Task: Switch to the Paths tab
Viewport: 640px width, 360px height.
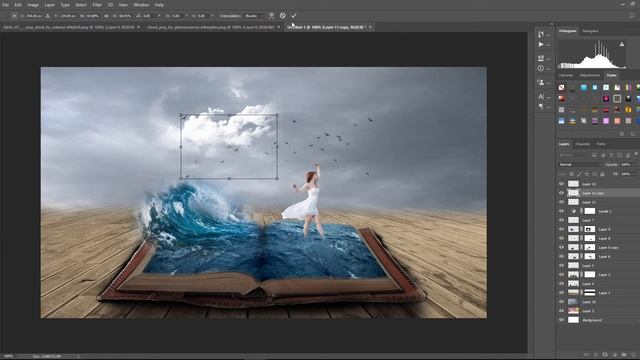Action: (601, 144)
